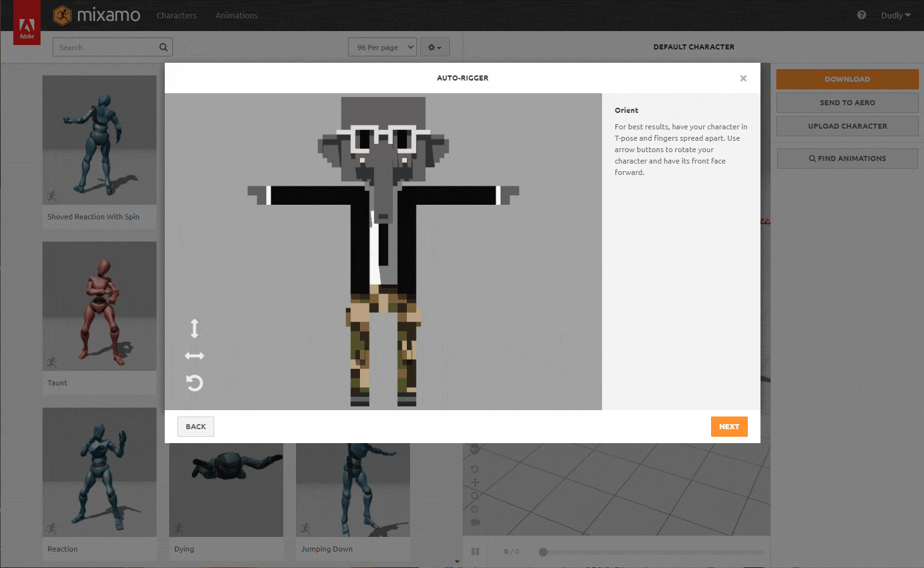Go to the Animations tab
The width and height of the screenshot is (924, 568).
tap(236, 15)
